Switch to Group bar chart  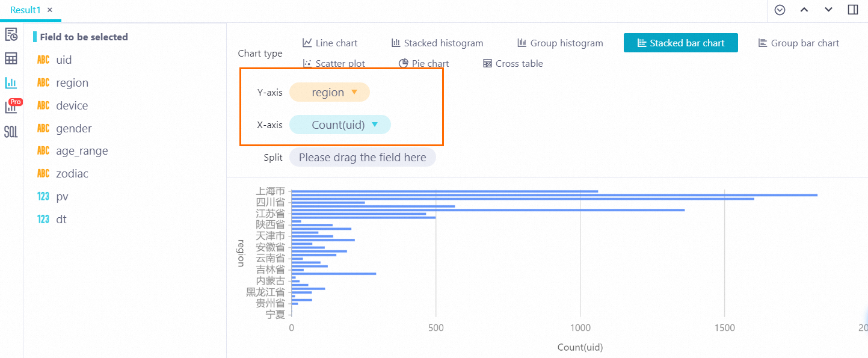click(798, 43)
